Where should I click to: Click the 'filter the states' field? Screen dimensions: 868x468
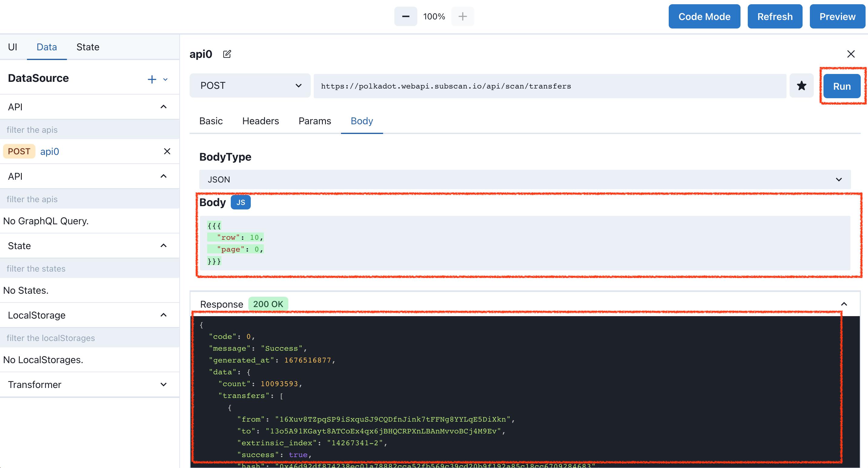[90, 268]
